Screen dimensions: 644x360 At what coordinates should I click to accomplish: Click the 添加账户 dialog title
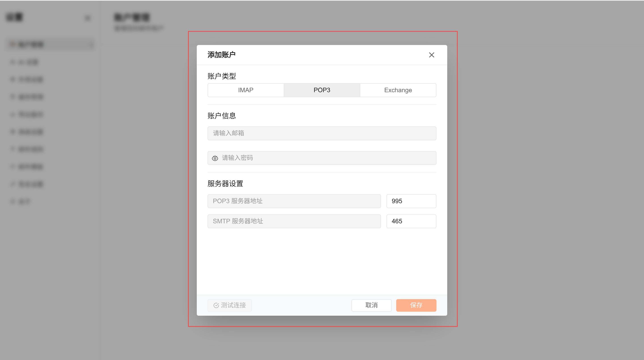click(222, 55)
